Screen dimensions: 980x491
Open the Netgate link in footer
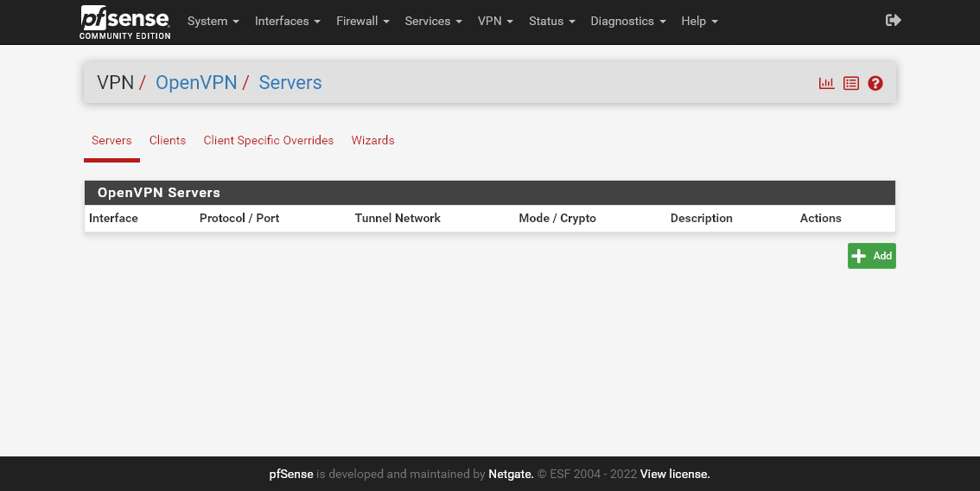pyautogui.click(x=511, y=474)
